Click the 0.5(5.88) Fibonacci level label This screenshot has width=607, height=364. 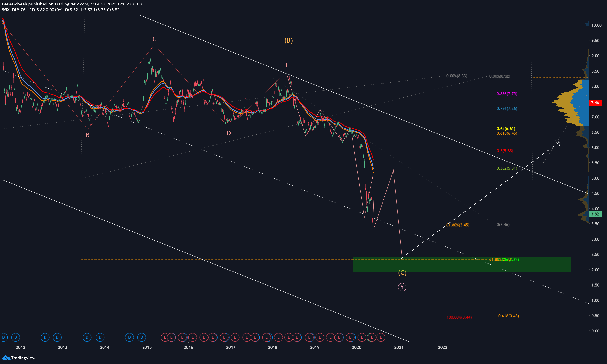pyautogui.click(x=505, y=151)
